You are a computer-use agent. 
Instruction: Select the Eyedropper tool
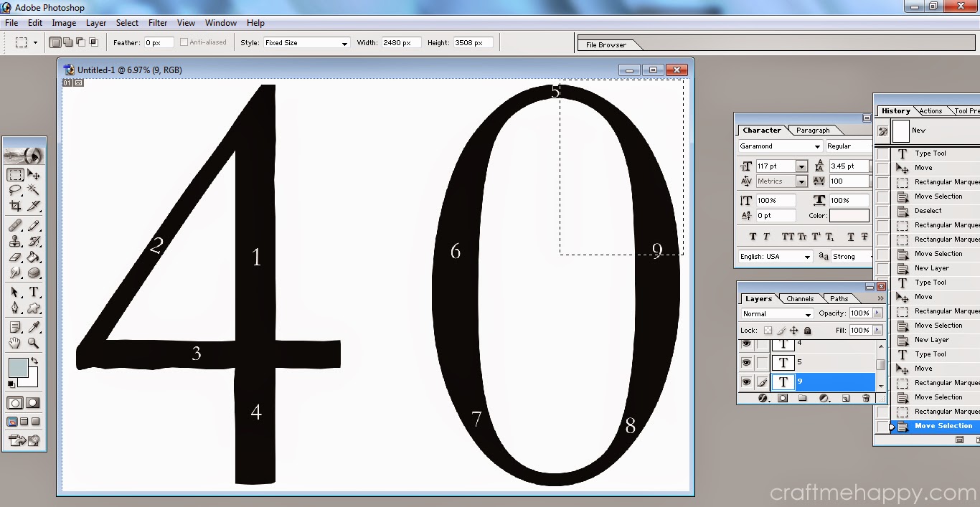pos(34,328)
